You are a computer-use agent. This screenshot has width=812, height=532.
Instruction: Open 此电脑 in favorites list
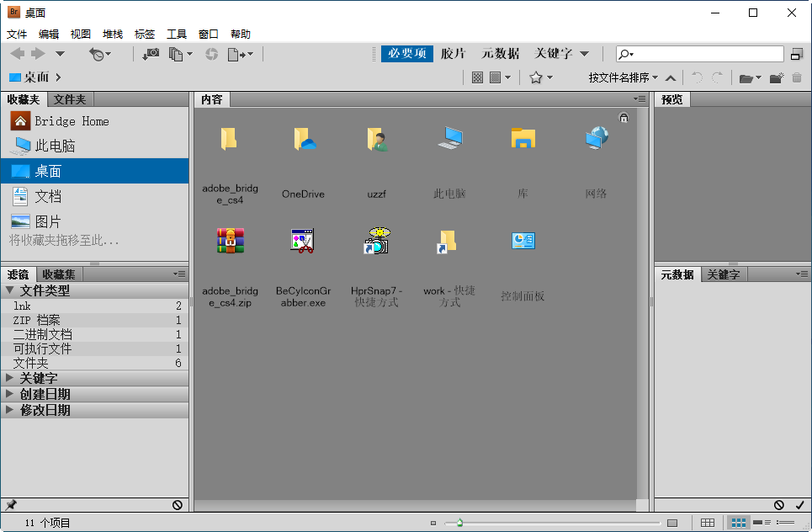click(x=44, y=146)
